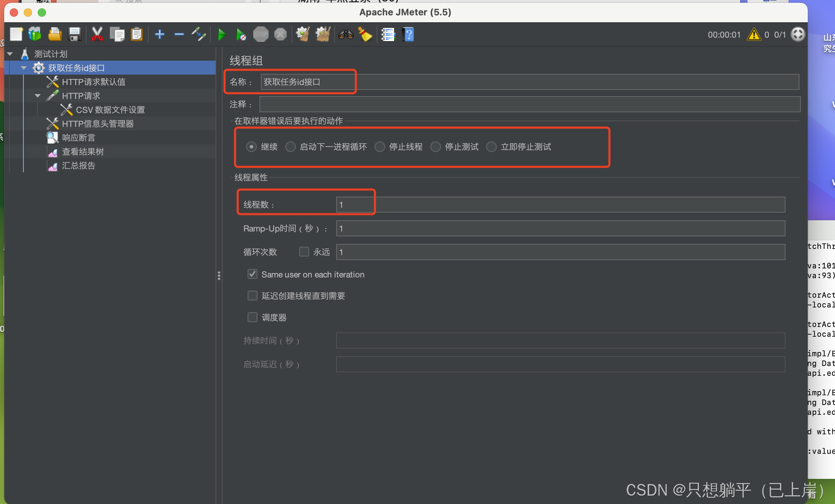Click the Help question-mark toolbar icon

click(408, 35)
